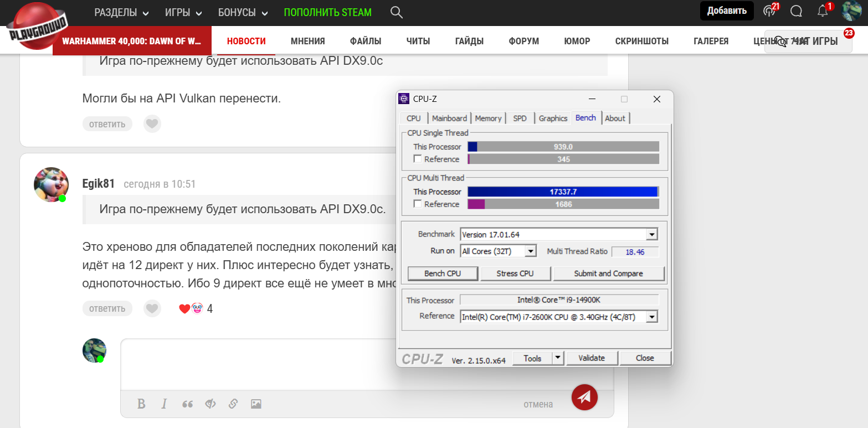
Task: Send the reply with paper plane button
Action: 584,397
